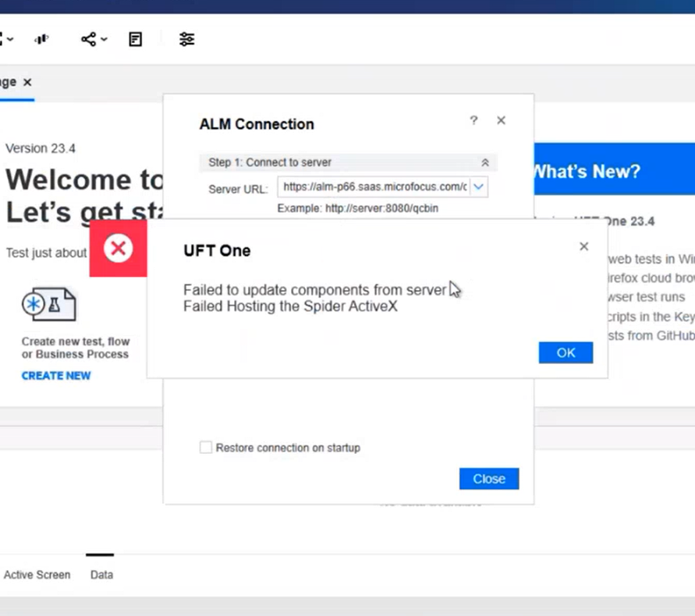Viewport: 695px width, 616px height.
Task: Click the red error X icon
Action: (x=119, y=249)
